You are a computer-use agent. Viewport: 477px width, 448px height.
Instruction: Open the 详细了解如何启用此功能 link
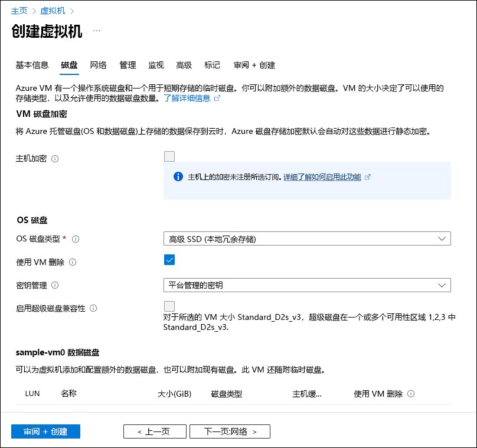pos(324,177)
